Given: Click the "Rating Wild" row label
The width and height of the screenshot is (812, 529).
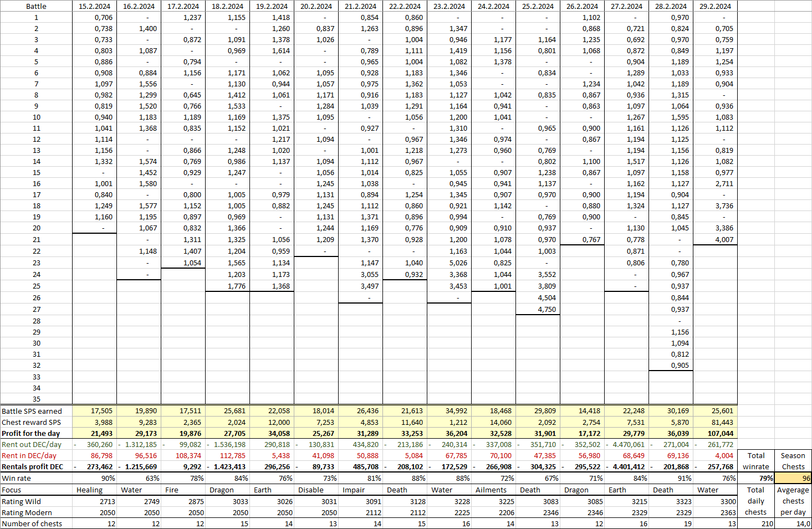Looking at the screenshot, I should click(21, 501).
